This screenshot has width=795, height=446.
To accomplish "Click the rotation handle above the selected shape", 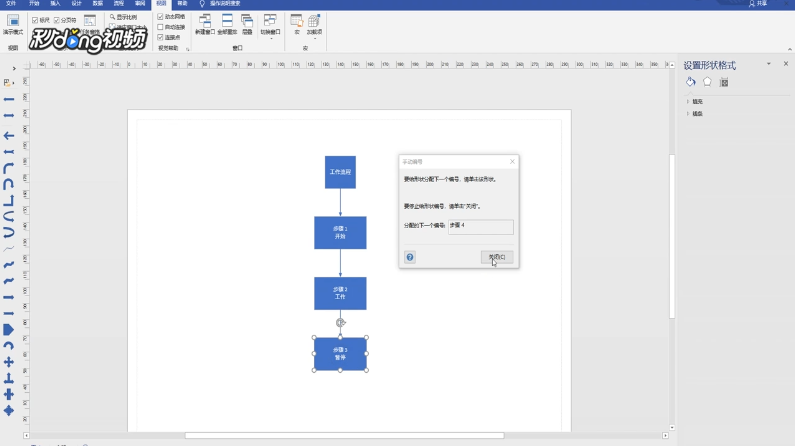I will [340, 322].
